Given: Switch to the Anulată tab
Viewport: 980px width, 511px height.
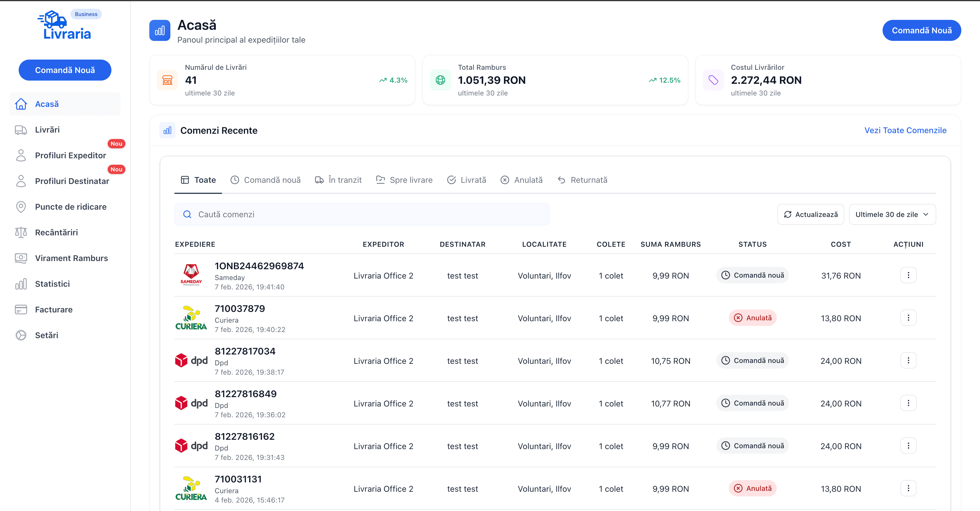Looking at the screenshot, I should pos(521,180).
